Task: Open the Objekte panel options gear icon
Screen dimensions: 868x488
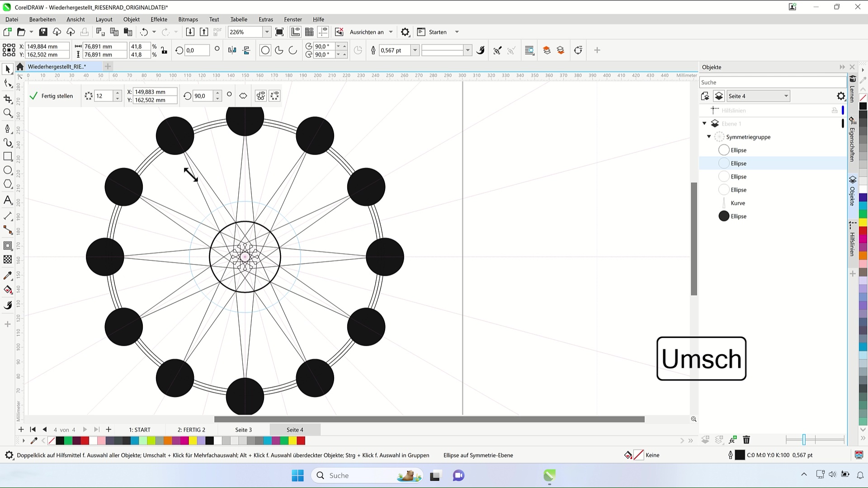Action: coord(840,96)
